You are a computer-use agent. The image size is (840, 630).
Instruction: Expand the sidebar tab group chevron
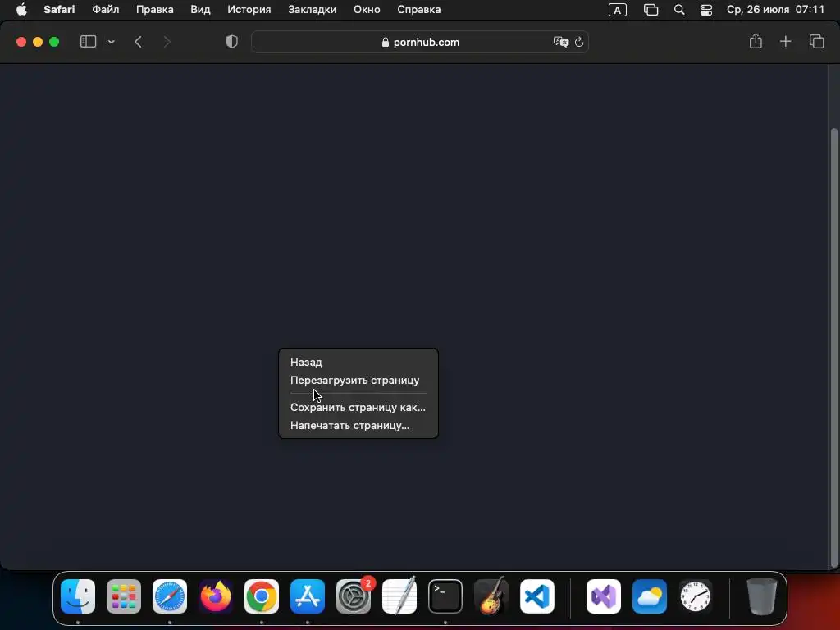click(111, 42)
